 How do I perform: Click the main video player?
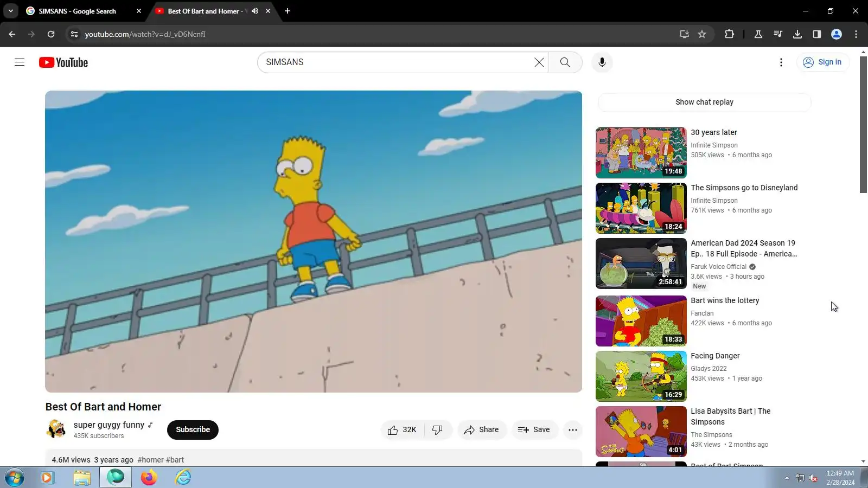314,241
